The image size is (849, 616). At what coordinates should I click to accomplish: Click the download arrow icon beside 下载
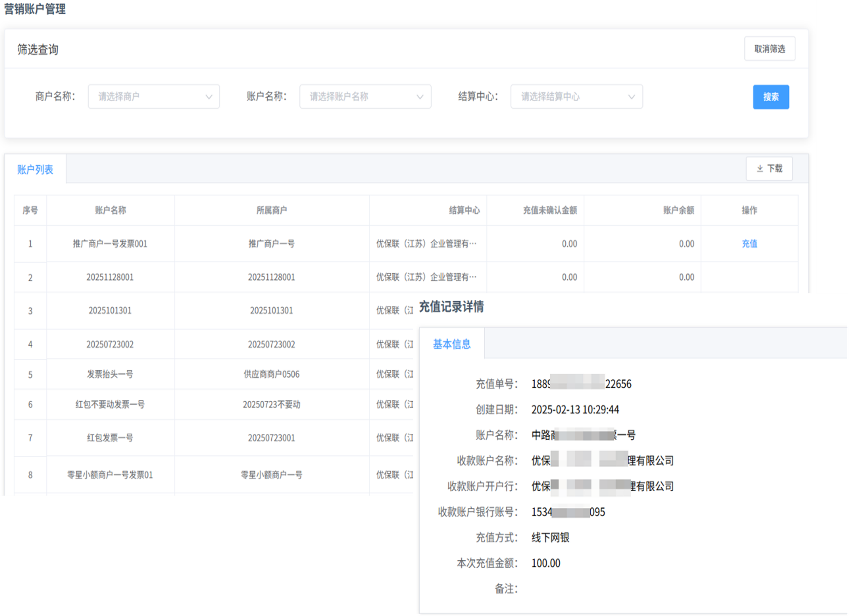pos(760,169)
